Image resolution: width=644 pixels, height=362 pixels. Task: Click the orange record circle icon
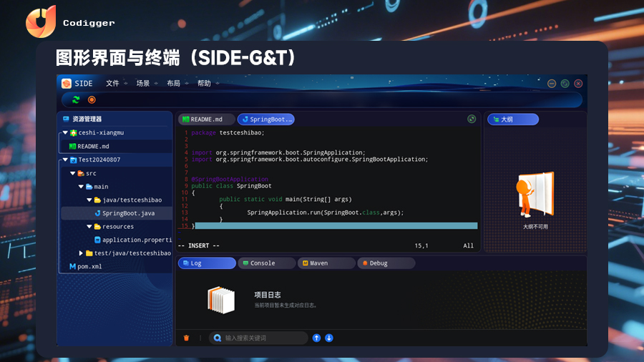92,99
